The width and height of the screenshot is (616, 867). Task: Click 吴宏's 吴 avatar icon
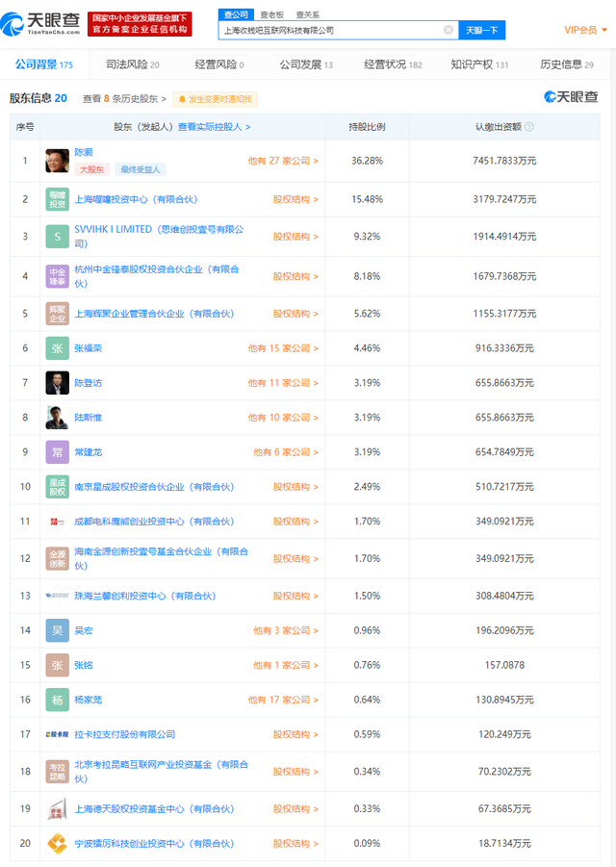(x=58, y=630)
